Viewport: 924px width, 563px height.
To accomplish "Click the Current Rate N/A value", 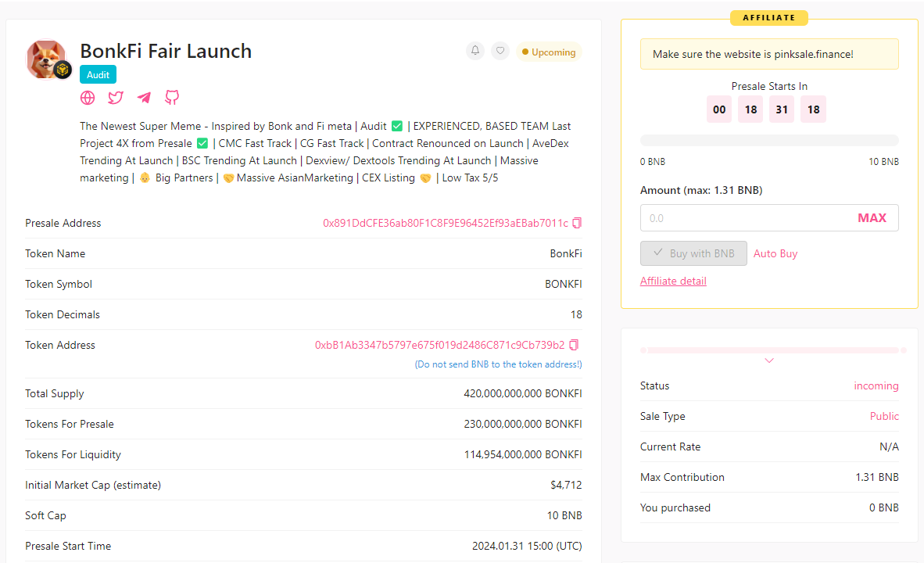I will 889,446.
